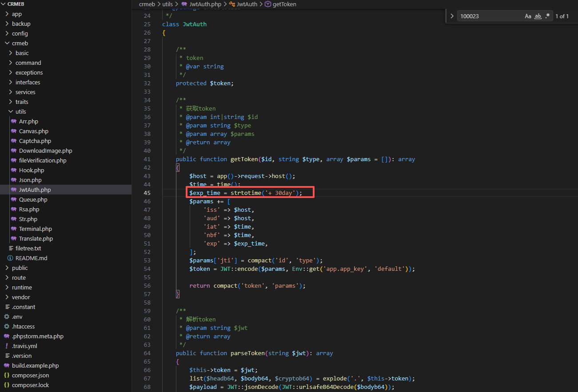Expand the Toggle Replace chevron in find box
Image resolution: width=578 pixels, height=392 pixels.
(x=452, y=16)
